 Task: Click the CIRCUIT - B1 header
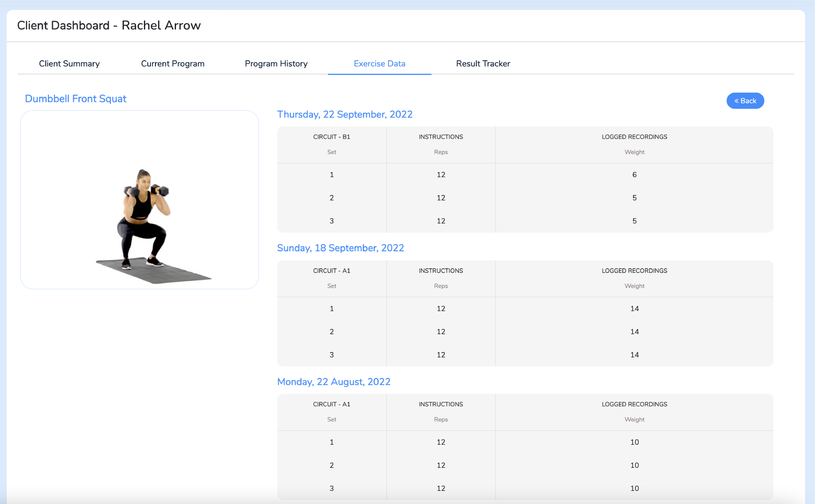pyautogui.click(x=331, y=137)
